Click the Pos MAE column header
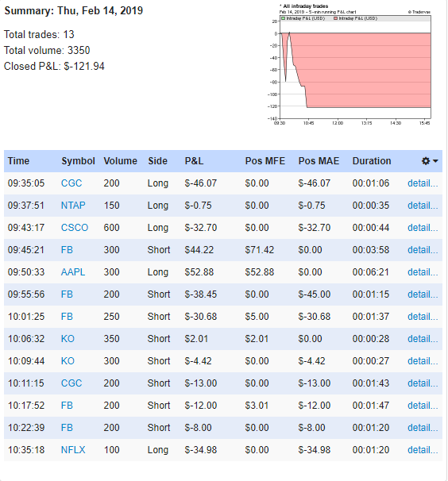The height and width of the screenshot is (481, 448). (319, 161)
